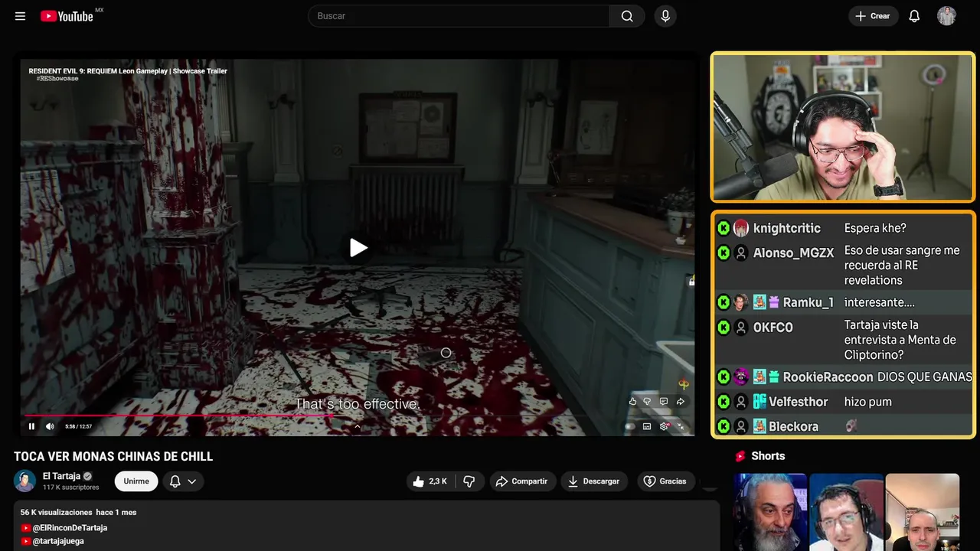Mute the video with the speaker icon
This screenshot has height=551, width=980.
[x=50, y=426]
